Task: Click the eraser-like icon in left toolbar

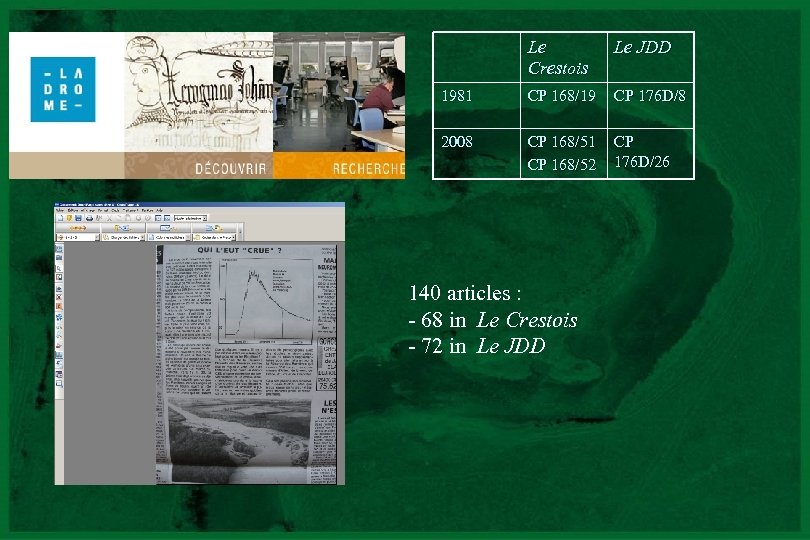Action: tap(59, 345)
